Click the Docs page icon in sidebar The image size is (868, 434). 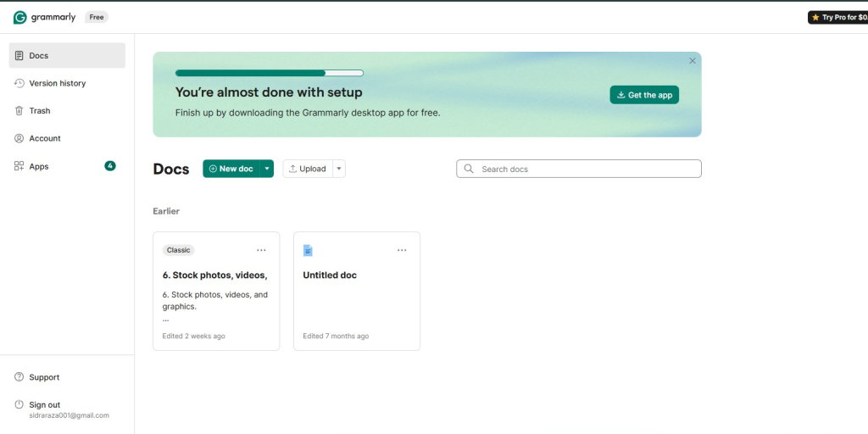point(19,55)
